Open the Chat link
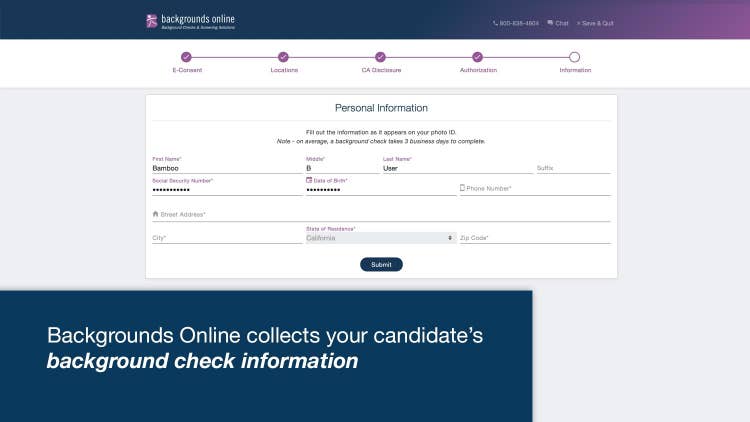750x422 pixels. point(558,23)
